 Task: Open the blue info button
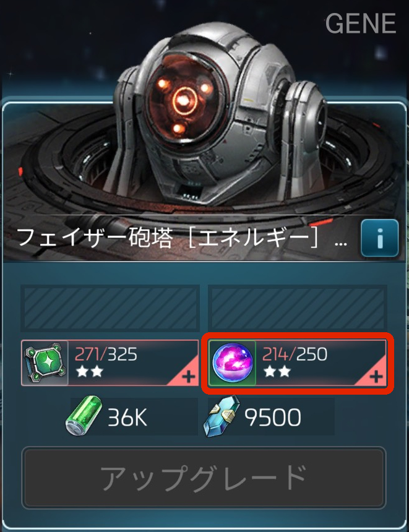(x=379, y=238)
